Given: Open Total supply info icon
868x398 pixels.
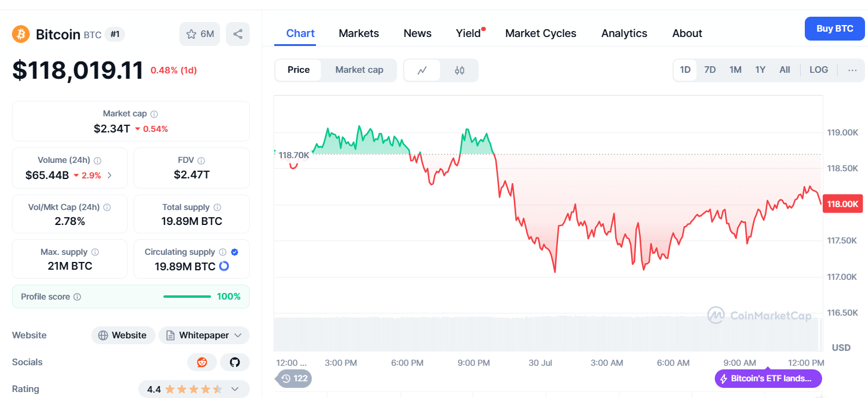Looking at the screenshot, I should pyautogui.click(x=218, y=207).
